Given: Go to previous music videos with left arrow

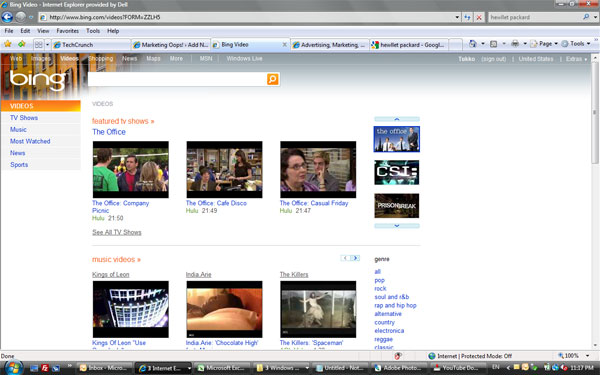Looking at the screenshot, I should pos(345,258).
